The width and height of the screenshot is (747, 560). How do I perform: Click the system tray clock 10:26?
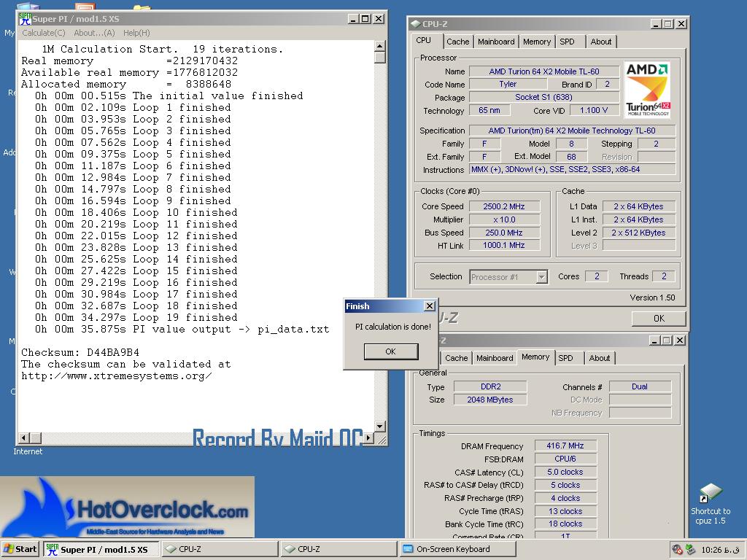point(720,550)
